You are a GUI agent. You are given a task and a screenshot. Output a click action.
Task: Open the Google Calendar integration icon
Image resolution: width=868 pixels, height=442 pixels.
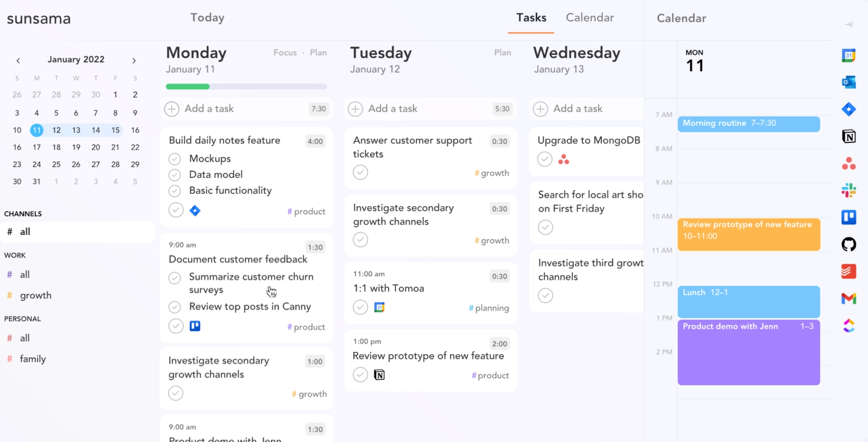point(848,56)
